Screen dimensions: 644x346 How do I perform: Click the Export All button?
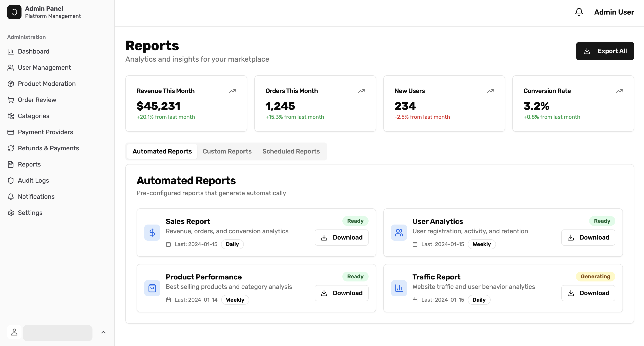click(x=605, y=51)
